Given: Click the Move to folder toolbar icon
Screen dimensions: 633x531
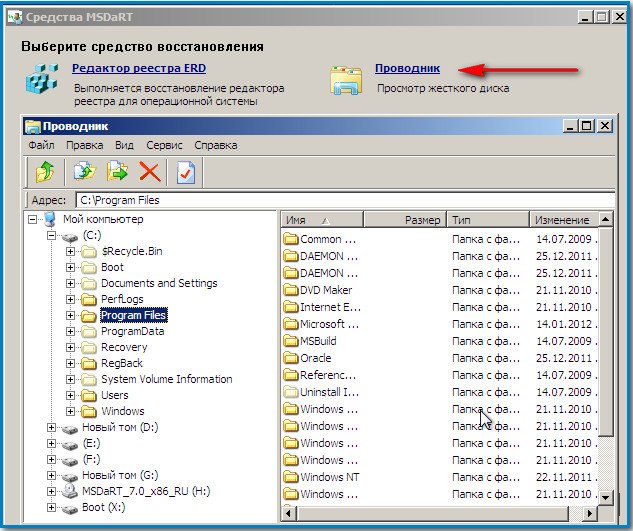Looking at the screenshot, I should (x=117, y=172).
